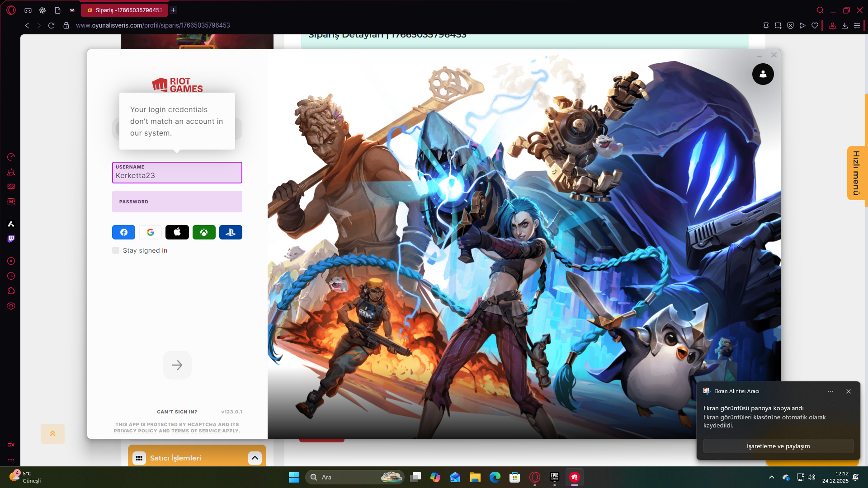Viewport: 868px width, 488px height.
Task: Focus the Password input field
Action: tap(177, 202)
